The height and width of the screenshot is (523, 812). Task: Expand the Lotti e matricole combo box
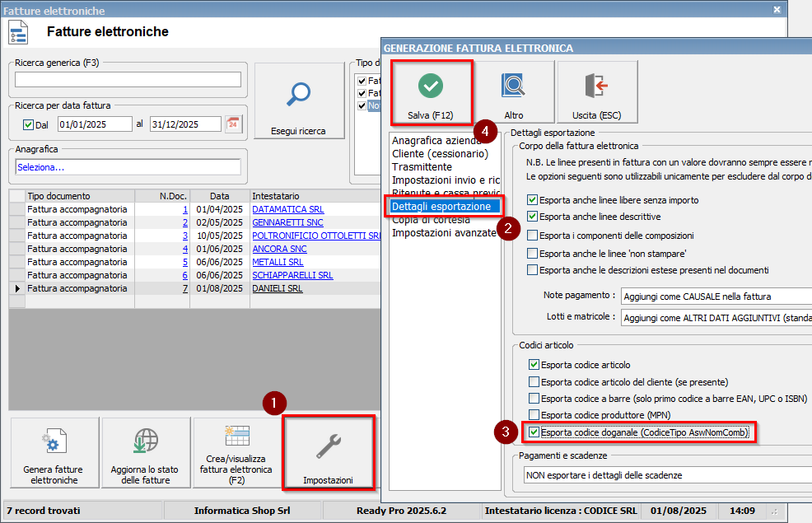tap(715, 318)
